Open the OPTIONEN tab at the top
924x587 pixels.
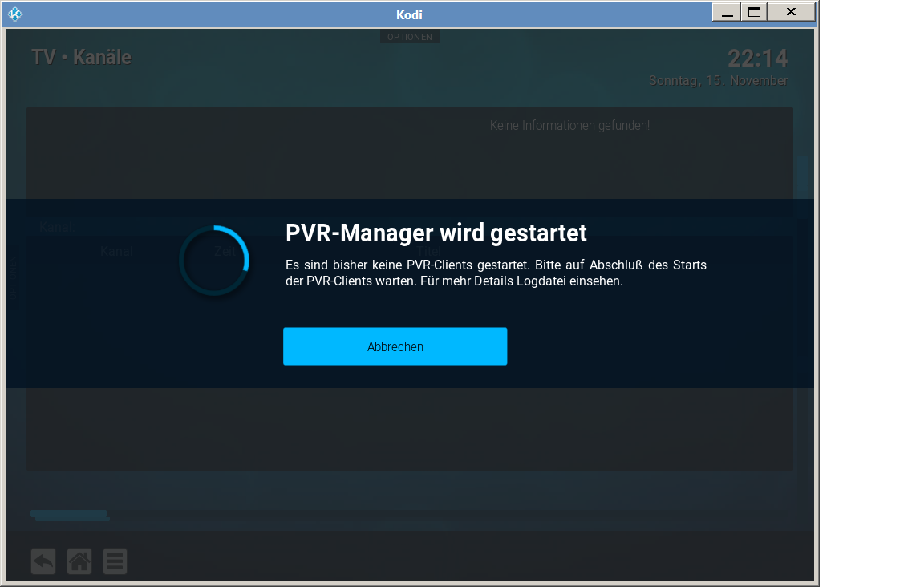(x=410, y=37)
